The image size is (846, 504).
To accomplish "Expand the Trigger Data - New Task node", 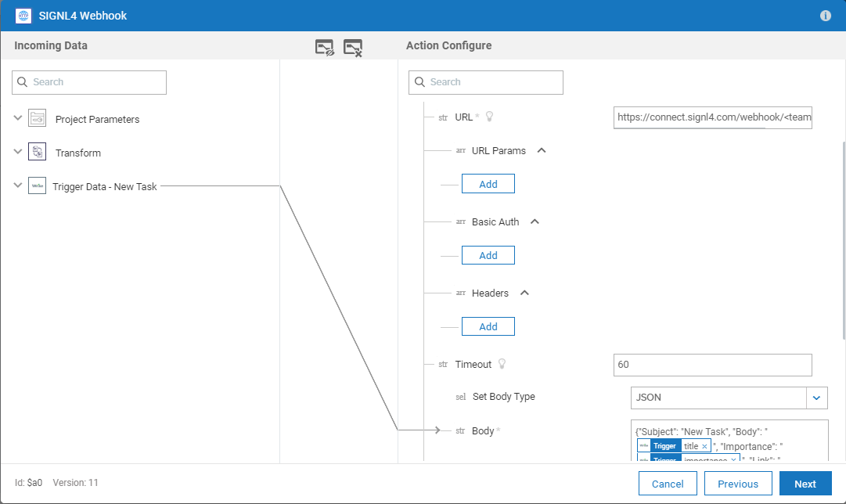I will coord(18,185).
